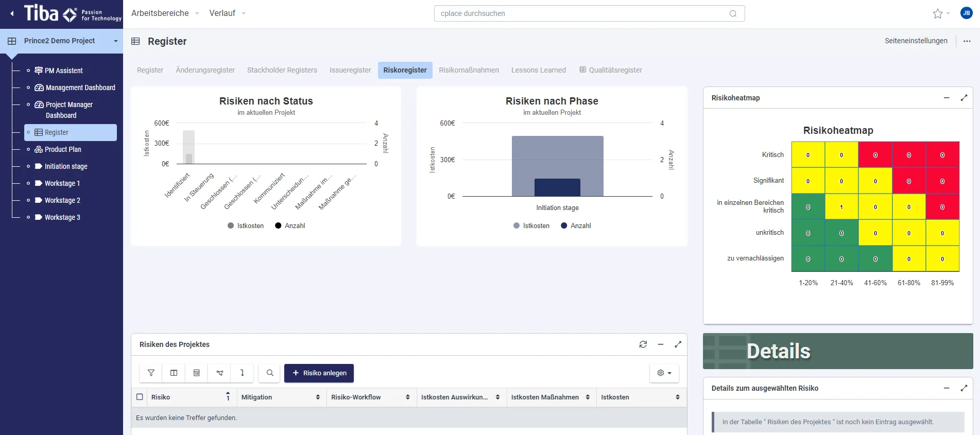Switch to the Register tab

[150, 70]
